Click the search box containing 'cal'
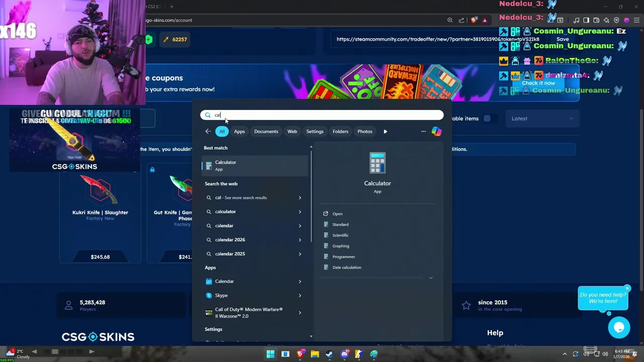Screen dimensions: 644x362 pos(322,115)
